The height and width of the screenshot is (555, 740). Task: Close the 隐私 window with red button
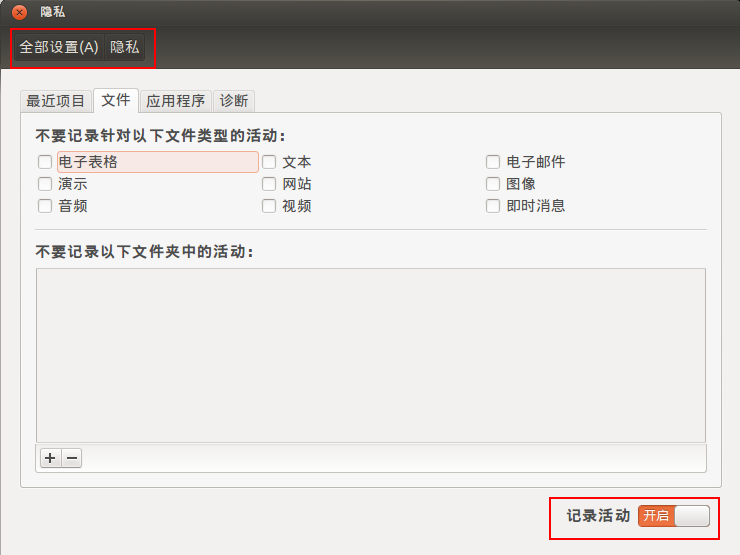(19, 13)
